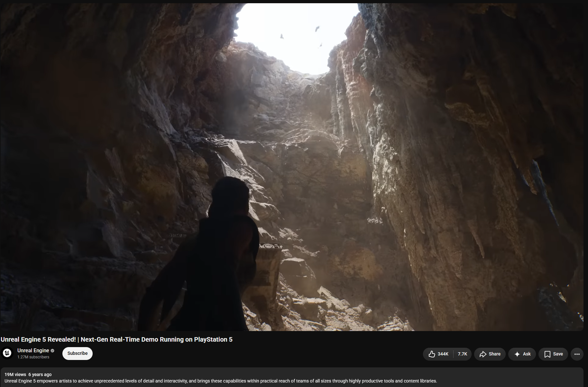The image size is (588, 387).
Task: Open the Ask AI assistant button
Action: (522, 354)
